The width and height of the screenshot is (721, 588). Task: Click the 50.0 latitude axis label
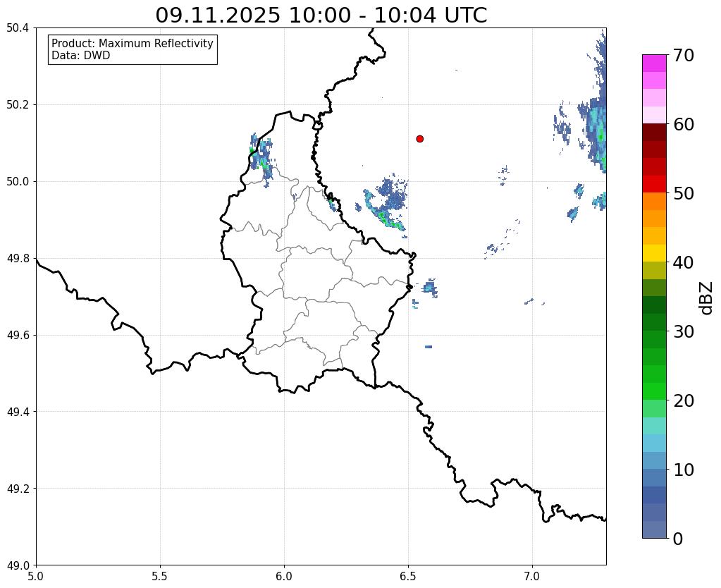pos(18,181)
